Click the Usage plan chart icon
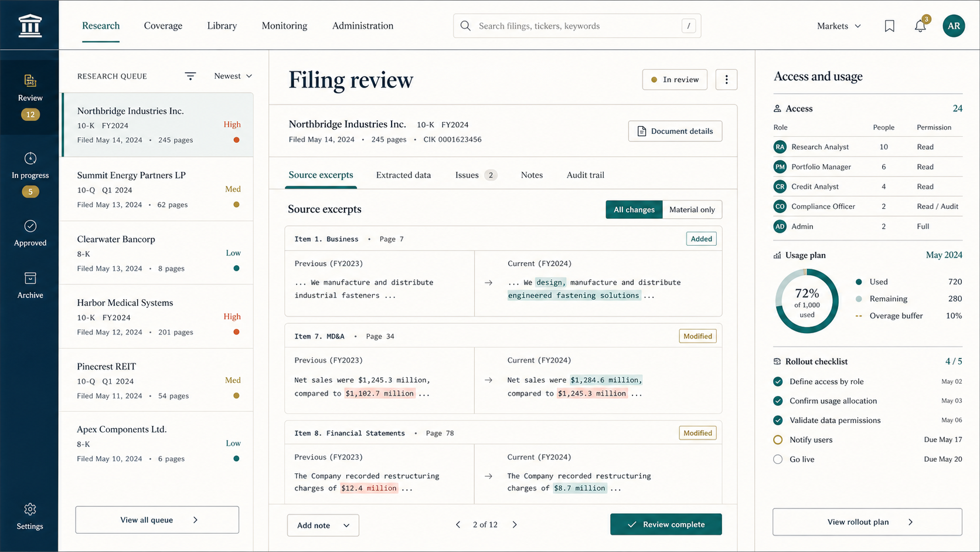 (x=777, y=255)
